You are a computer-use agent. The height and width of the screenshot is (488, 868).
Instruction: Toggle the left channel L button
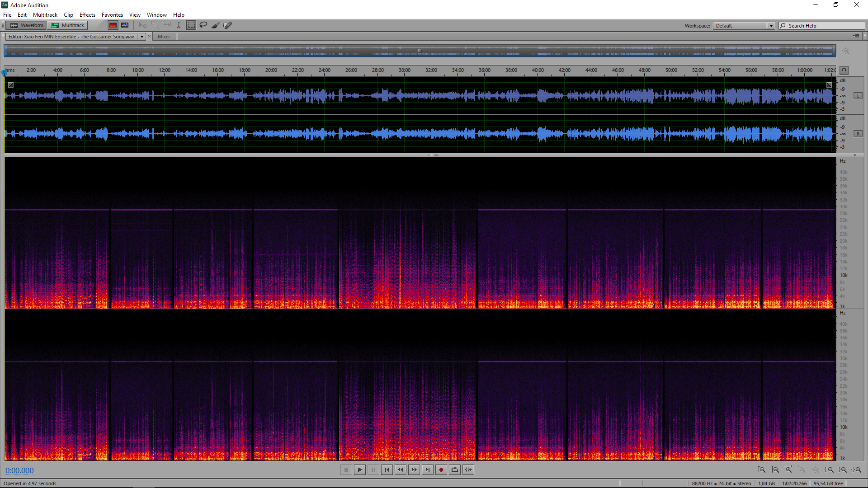click(858, 96)
